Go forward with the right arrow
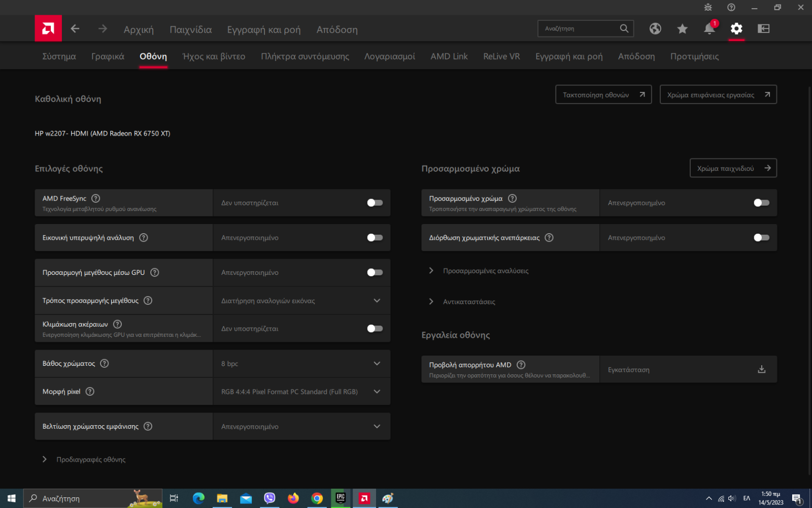The width and height of the screenshot is (812, 508). coord(103,29)
